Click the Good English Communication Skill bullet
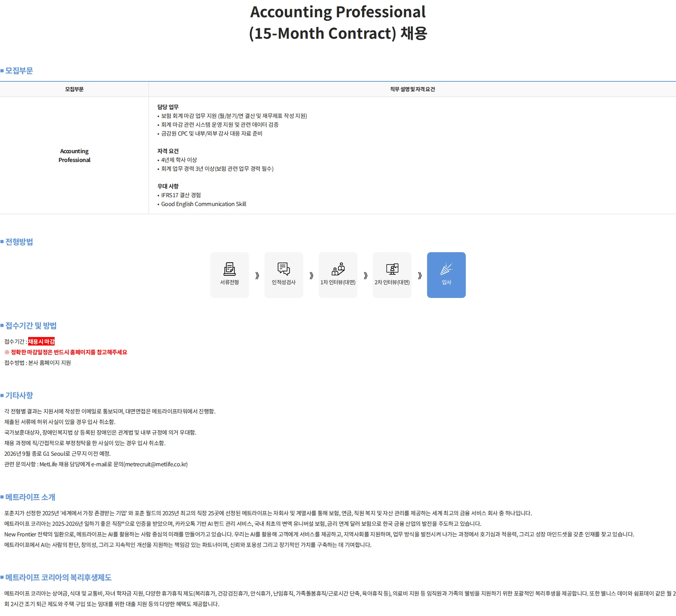 (202, 204)
